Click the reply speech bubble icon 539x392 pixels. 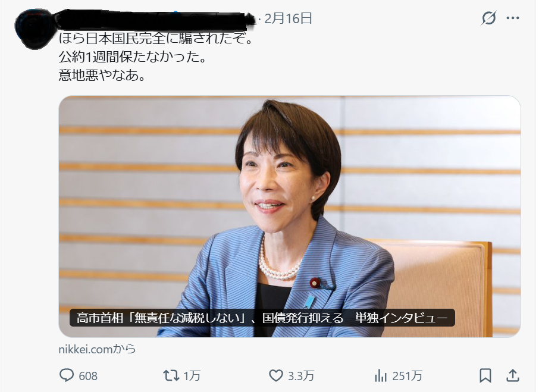(x=67, y=375)
